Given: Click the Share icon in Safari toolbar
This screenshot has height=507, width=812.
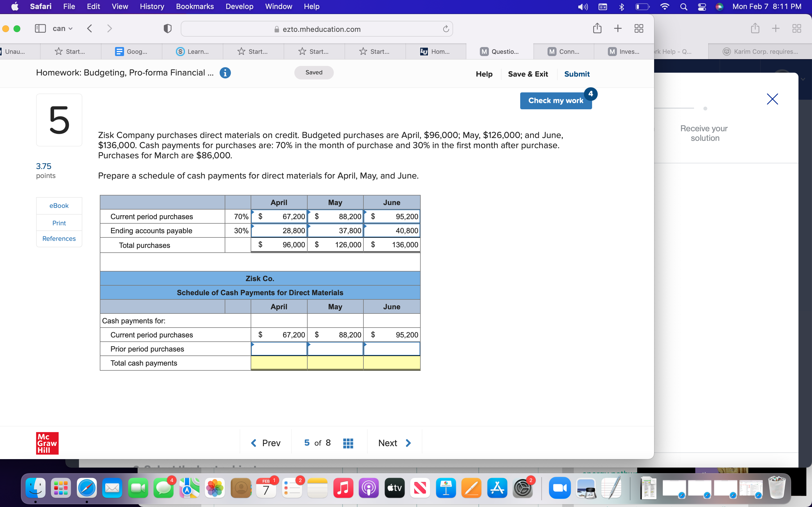Looking at the screenshot, I should (x=597, y=28).
